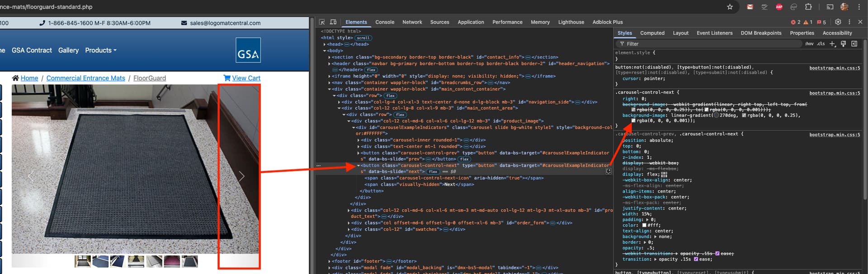Expand the nav breadcrumbs_row node
Screen dimensions: 868x274
(x=329, y=82)
